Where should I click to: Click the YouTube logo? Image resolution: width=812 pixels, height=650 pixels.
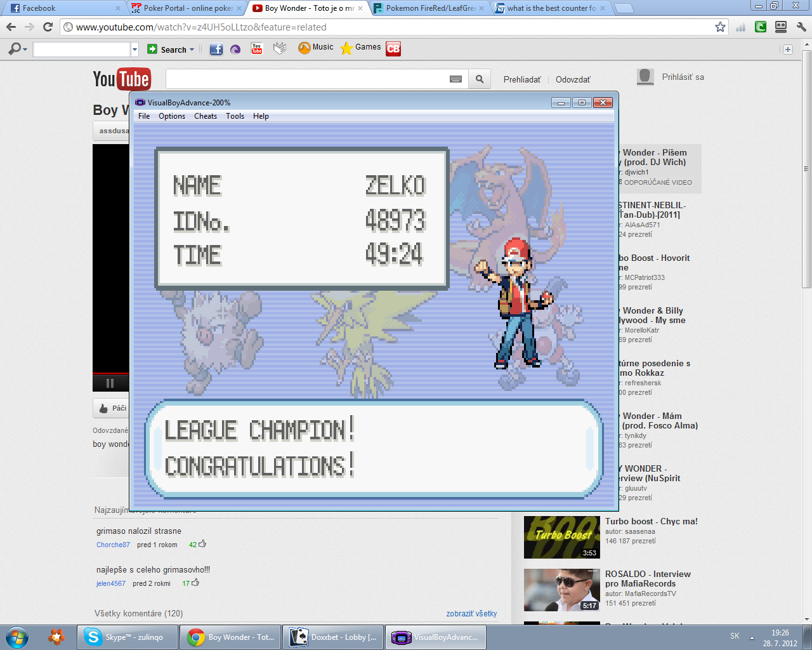click(122, 79)
